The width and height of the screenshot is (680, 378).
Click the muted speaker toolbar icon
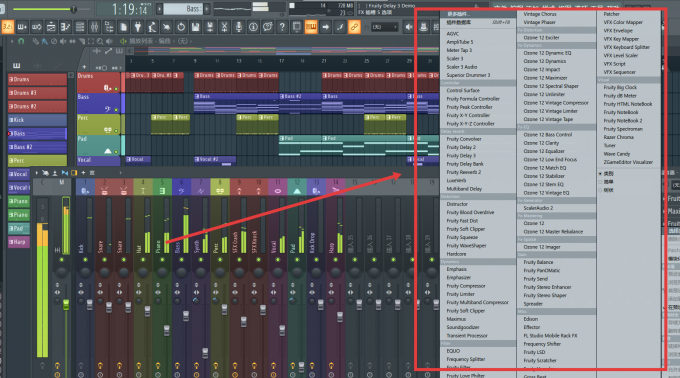(409, 27)
